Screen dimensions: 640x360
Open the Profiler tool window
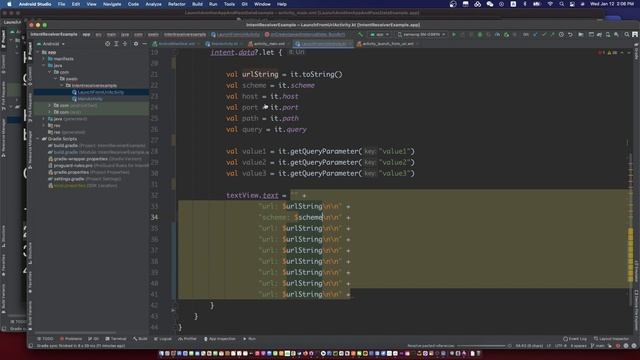pos(187,339)
